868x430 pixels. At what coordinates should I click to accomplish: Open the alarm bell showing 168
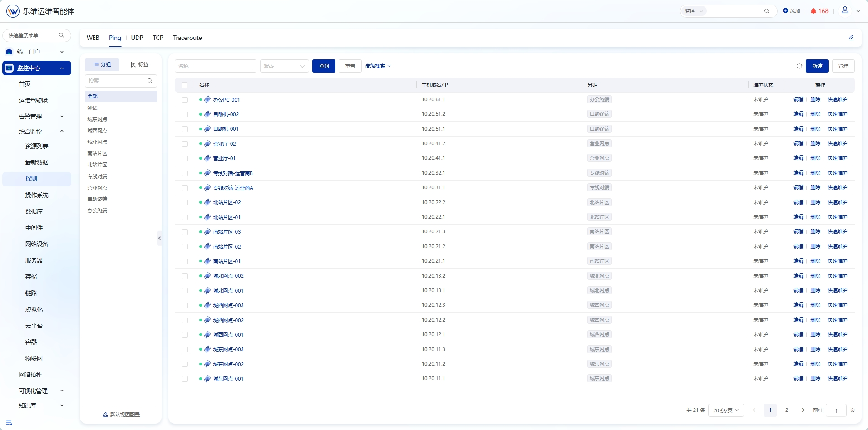tap(819, 11)
